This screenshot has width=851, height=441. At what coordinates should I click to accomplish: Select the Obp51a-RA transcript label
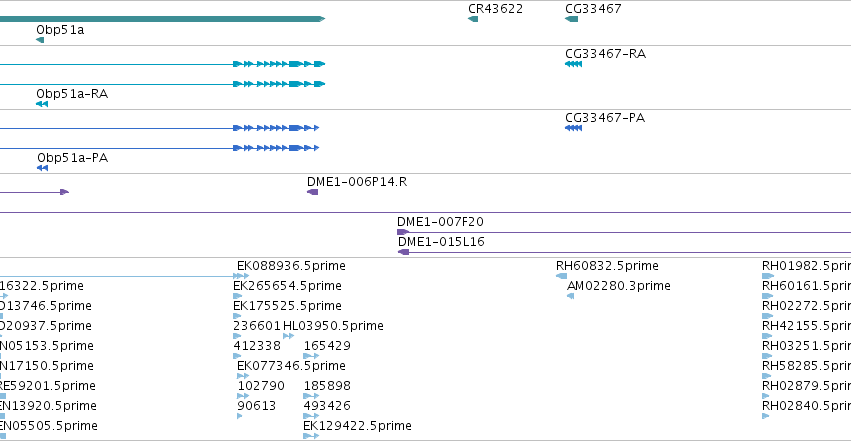click(72, 94)
